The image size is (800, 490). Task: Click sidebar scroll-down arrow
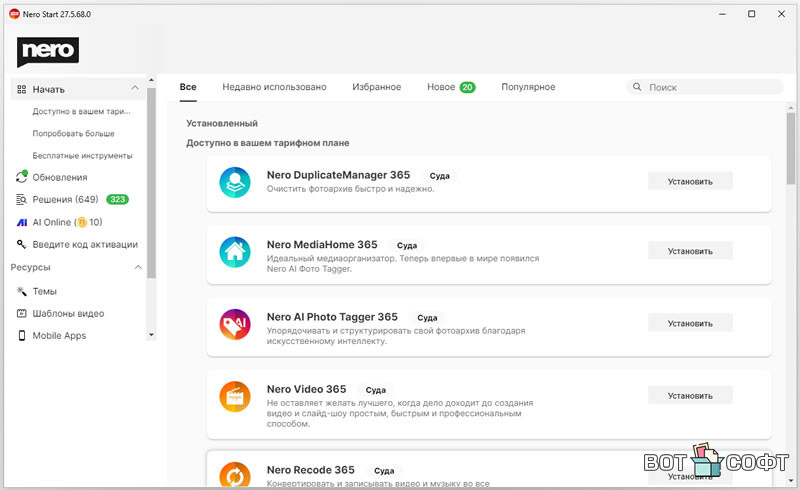tap(151, 335)
